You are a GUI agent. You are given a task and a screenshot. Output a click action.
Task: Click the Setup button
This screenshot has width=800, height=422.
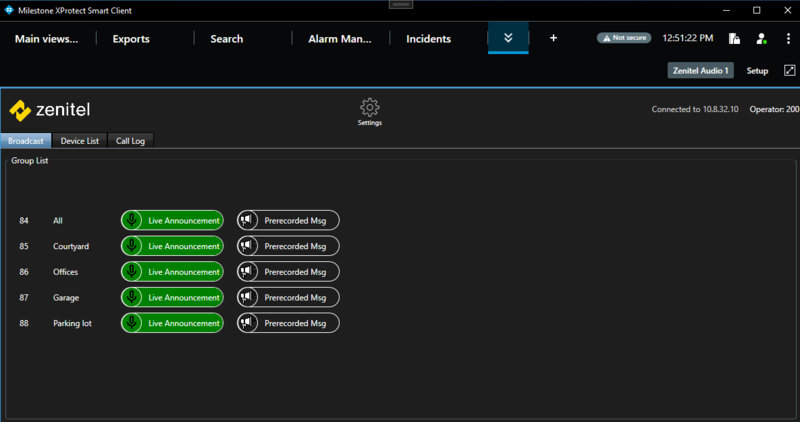point(757,71)
